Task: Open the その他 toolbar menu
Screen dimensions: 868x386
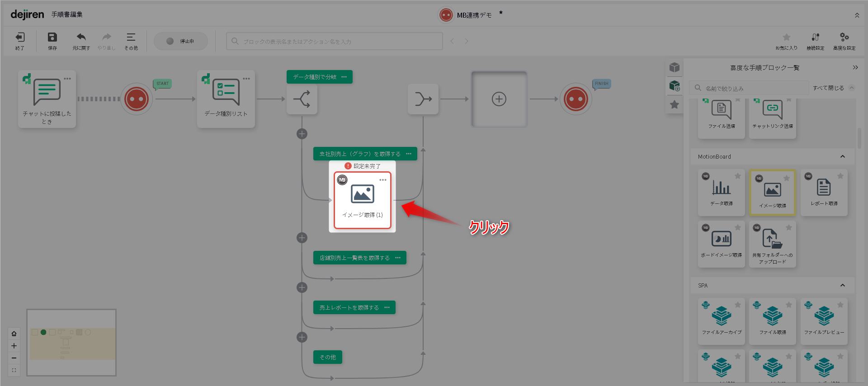Action: coord(131,41)
